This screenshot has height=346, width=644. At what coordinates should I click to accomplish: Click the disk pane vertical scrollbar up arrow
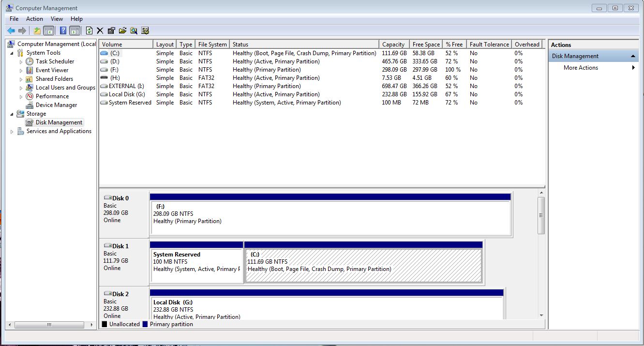[x=541, y=193]
